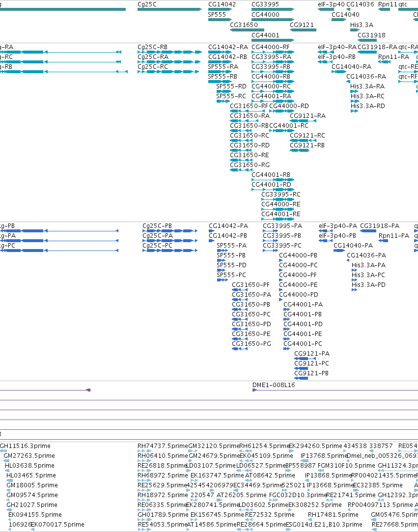Select the CG9121-PB protein label

pos(311,373)
